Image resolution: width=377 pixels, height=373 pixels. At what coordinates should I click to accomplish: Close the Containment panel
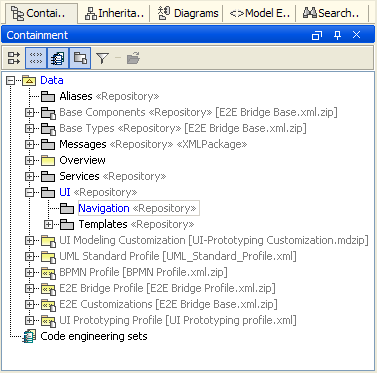pyautogui.click(x=357, y=35)
